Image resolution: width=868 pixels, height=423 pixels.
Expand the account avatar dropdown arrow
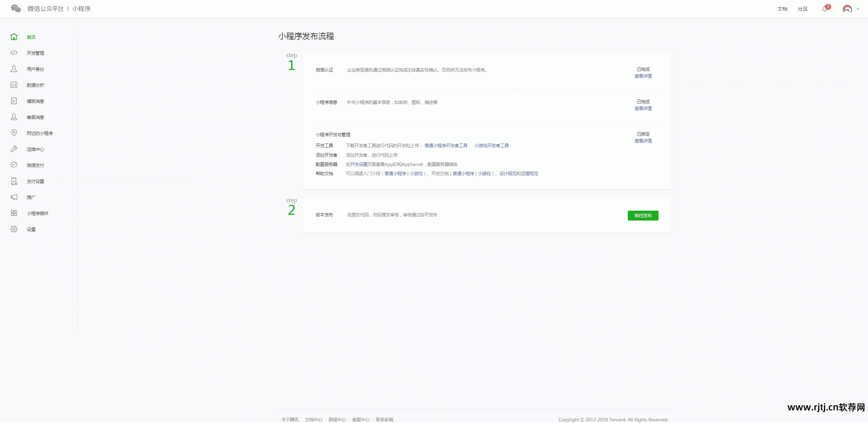click(x=858, y=9)
